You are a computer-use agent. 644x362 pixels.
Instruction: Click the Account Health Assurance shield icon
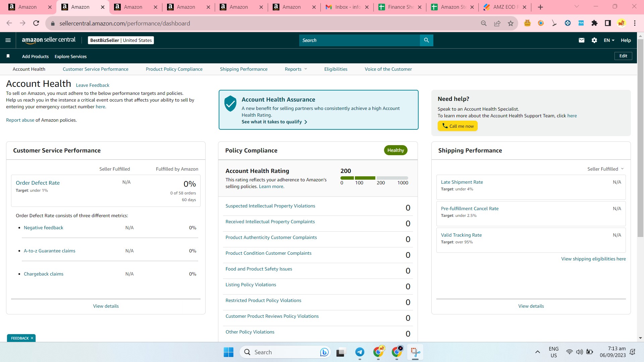pos(230,104)
